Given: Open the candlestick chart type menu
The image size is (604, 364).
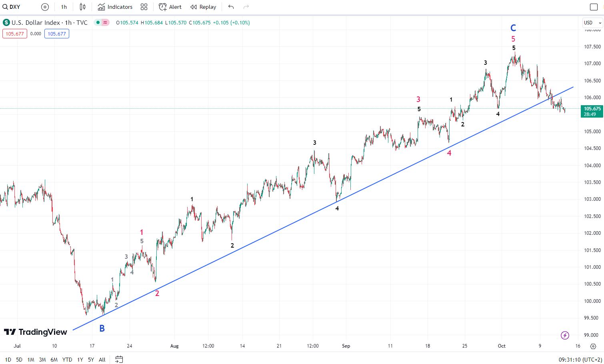Looking at the screenshot, I should tap(82, 7).
